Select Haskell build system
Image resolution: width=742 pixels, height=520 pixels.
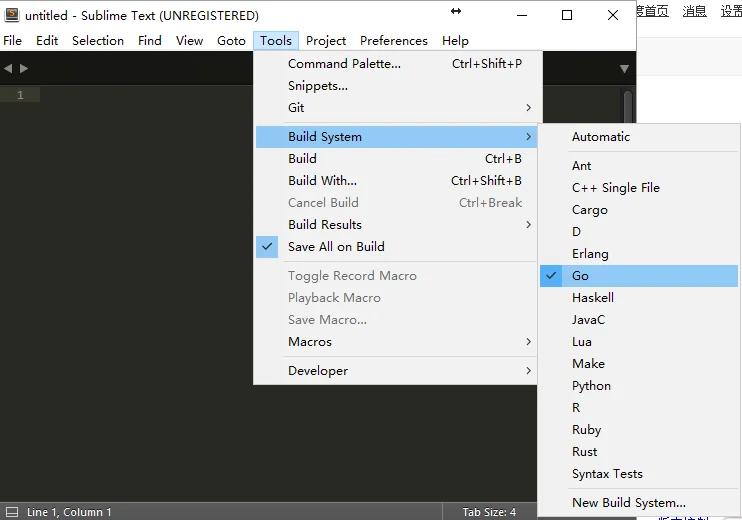click(639, 298)
